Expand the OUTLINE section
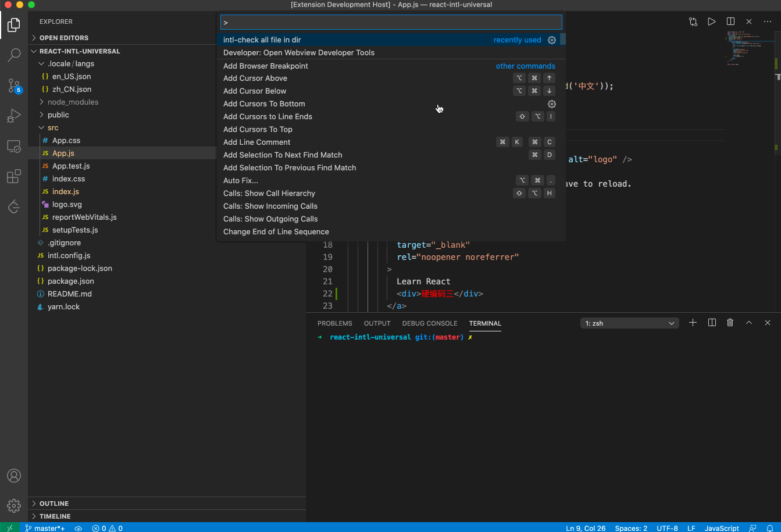Viewport: 781px width, 532px height. 54,504
